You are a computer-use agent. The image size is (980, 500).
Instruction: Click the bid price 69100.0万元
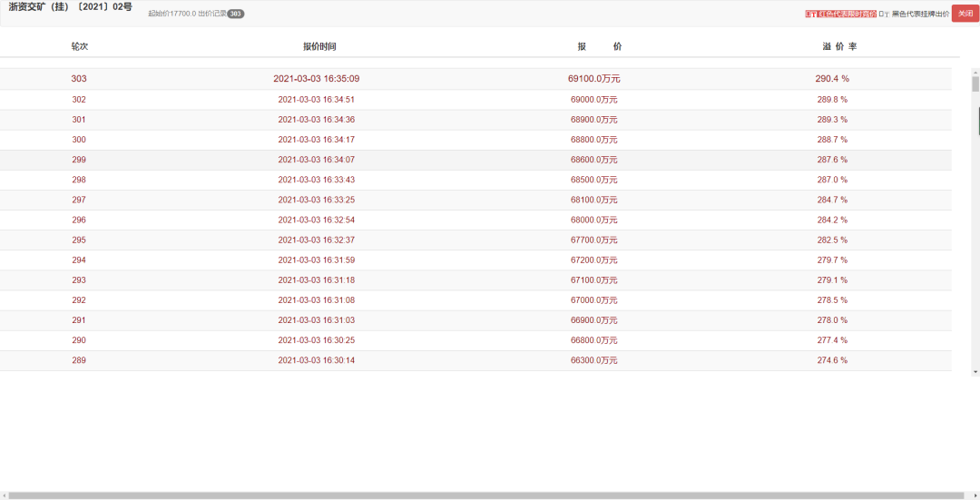(593, 79)
